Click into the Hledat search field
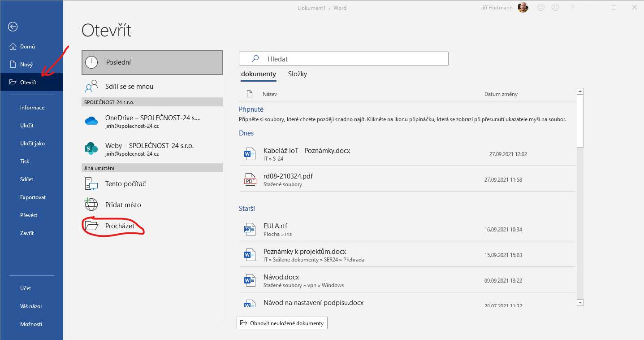 click(344, 59)
